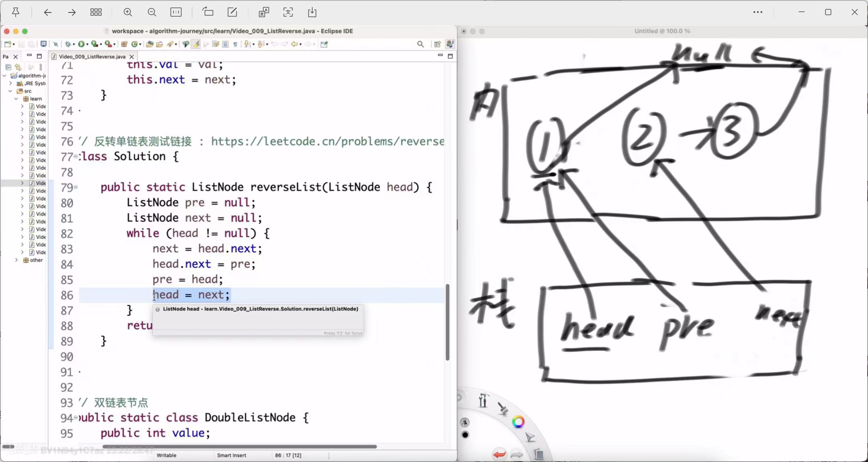Image resolution: width=868 pixels, height=462 pixels.
Task: Show image at 1:1 actual size
Action: point(176,12)
